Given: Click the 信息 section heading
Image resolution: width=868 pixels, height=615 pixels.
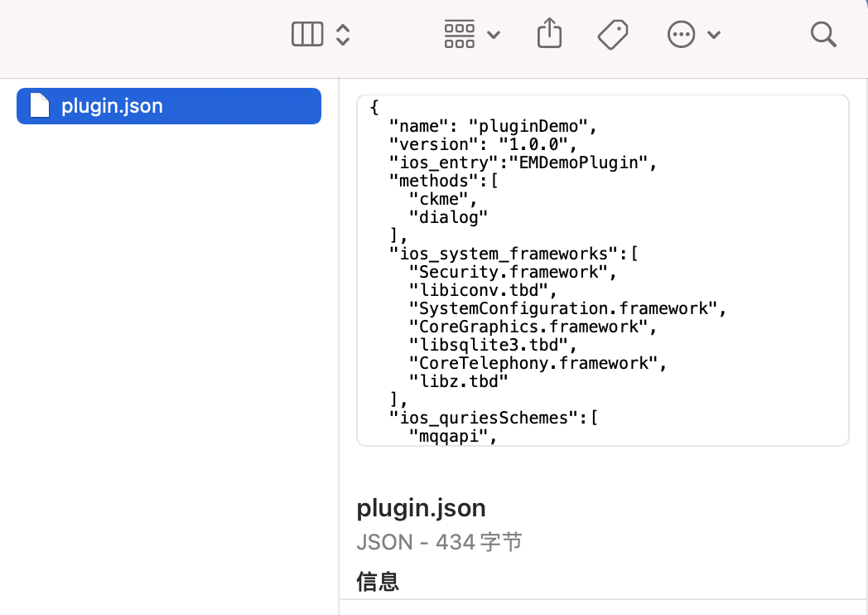Looking at the screenshot, I should tap(378, 582).
